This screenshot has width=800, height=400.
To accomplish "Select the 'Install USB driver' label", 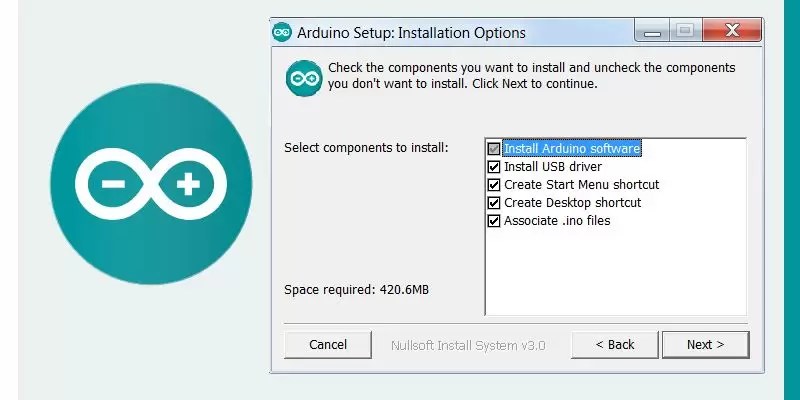I will coord(553,167).
